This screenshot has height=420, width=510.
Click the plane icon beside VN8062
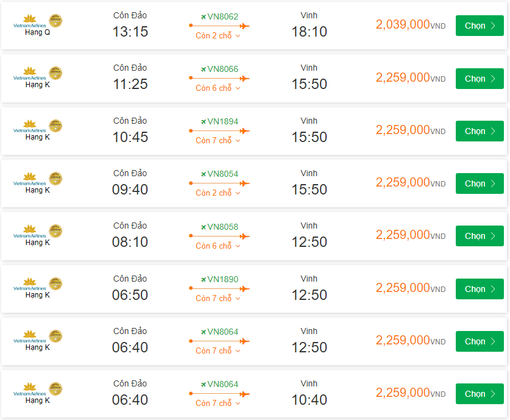click(204, 16)
